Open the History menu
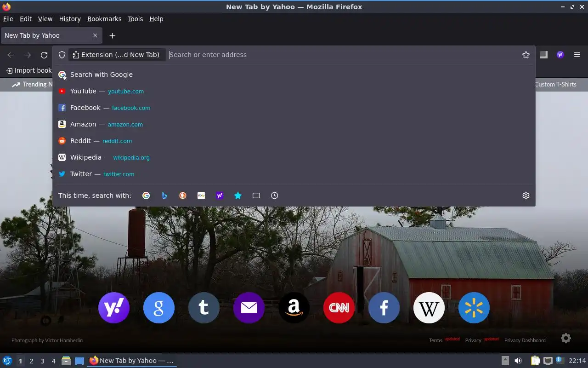The image size is (588, 368). pos(70,19)
